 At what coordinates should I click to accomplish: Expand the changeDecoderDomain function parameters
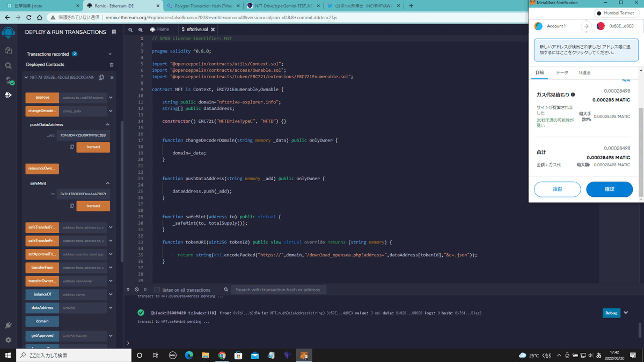(x=111, y=111)
